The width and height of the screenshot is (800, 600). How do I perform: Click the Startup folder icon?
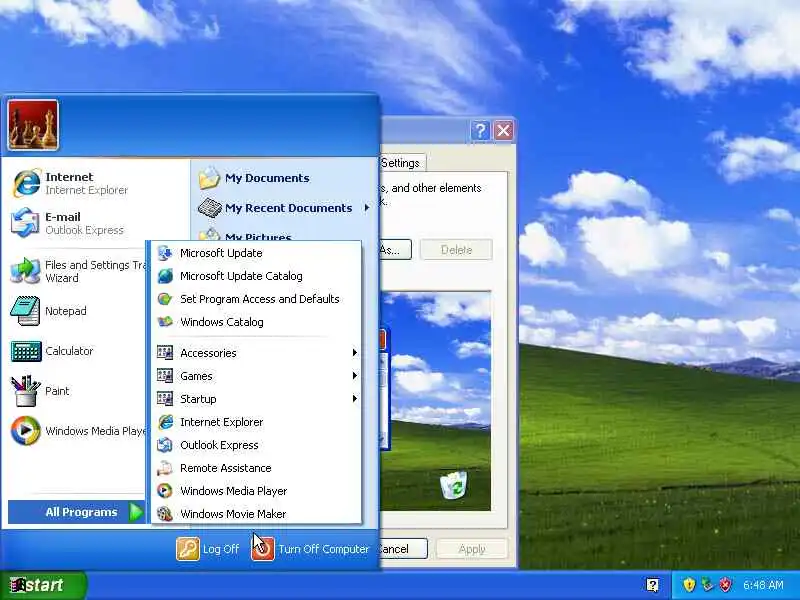(165, 398)
